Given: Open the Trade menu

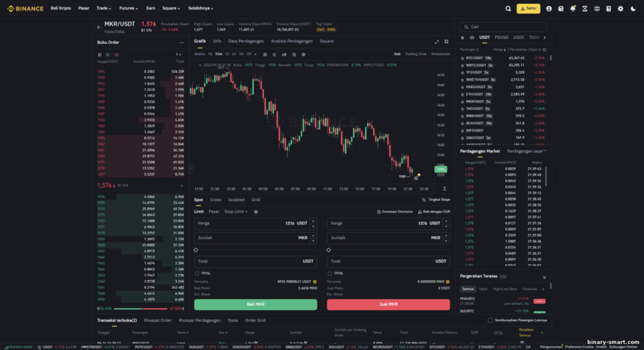Looking at the screenshot, I should [103, 8].
